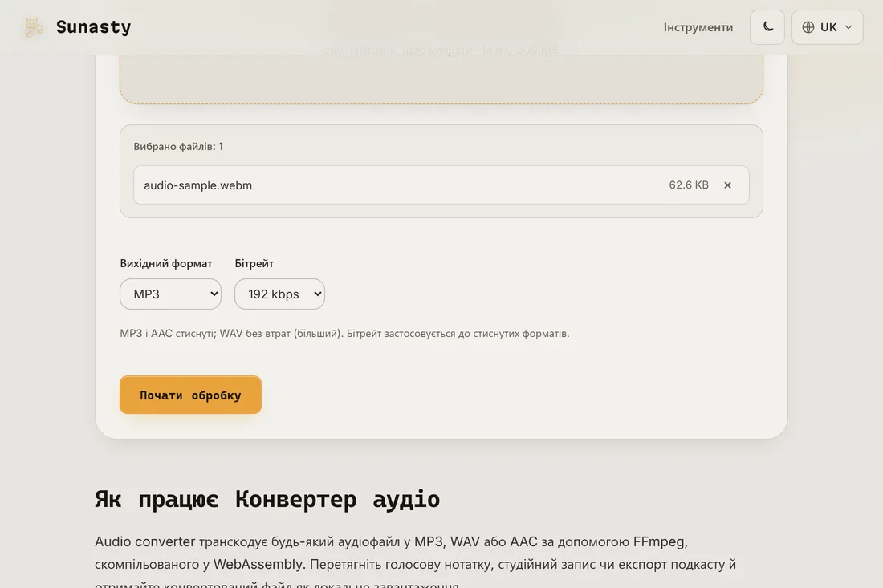Image resolution: width=883 pixels, height=588 pixels.
Task: Click the MP3 і AAC стиснуті hint text
Action: (x=344, y=333)
